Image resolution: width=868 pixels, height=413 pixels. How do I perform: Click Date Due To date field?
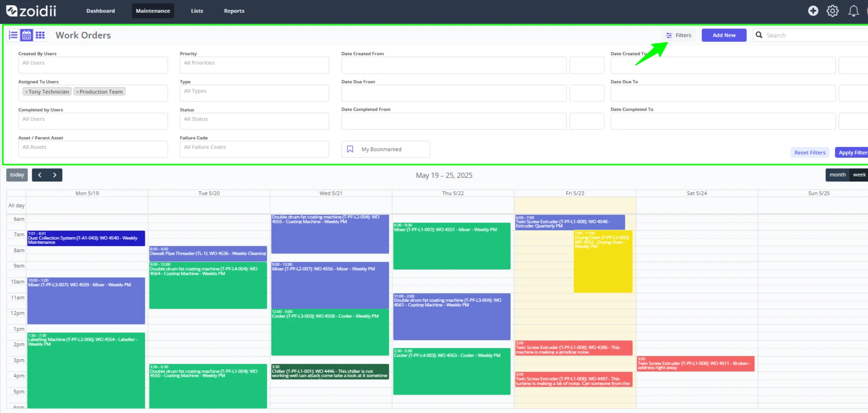[x=723, y=93]
